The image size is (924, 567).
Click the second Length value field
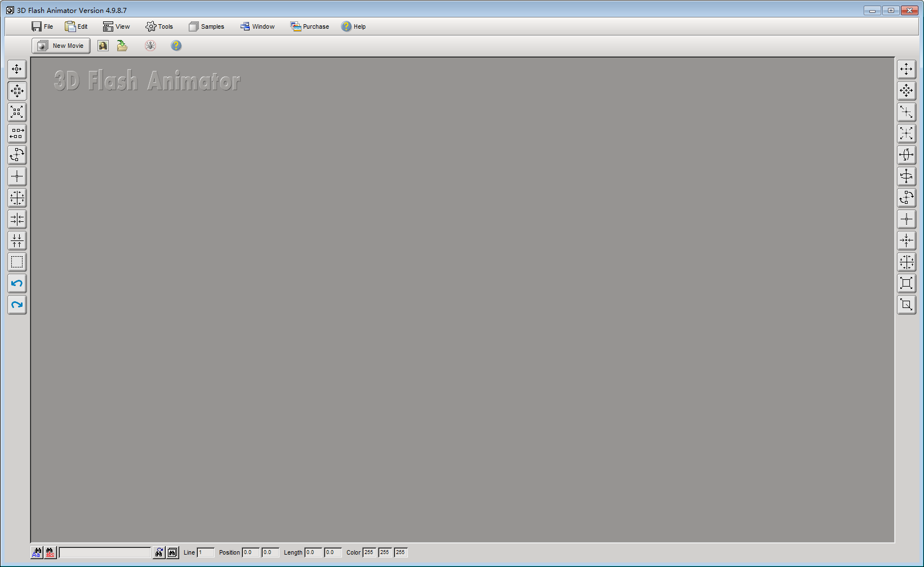click(x=333, y=552)
